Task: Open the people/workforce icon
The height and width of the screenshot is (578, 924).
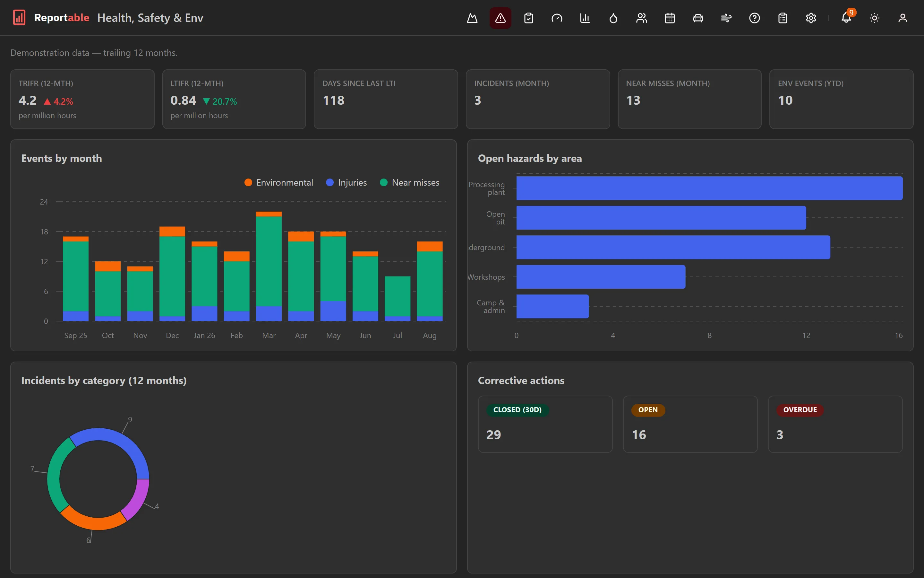Action: click(x=641, y=18)
